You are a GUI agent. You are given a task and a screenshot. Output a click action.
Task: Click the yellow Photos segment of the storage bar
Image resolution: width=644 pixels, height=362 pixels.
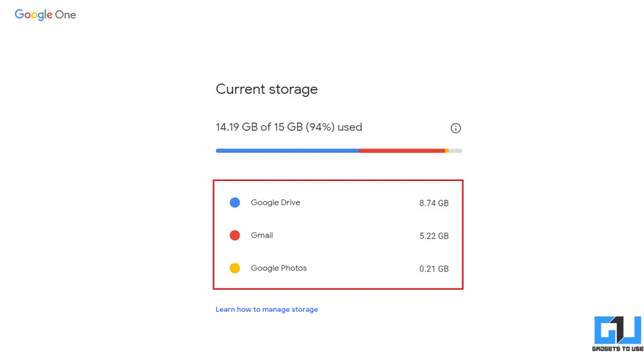pos(448,150)
